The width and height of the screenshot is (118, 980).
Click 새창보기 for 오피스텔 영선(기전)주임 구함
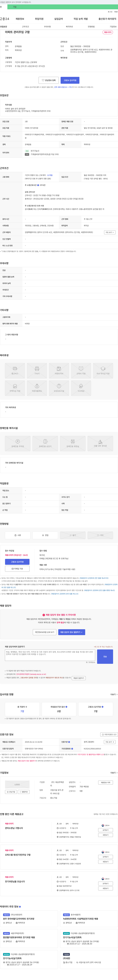pos(105,862)
